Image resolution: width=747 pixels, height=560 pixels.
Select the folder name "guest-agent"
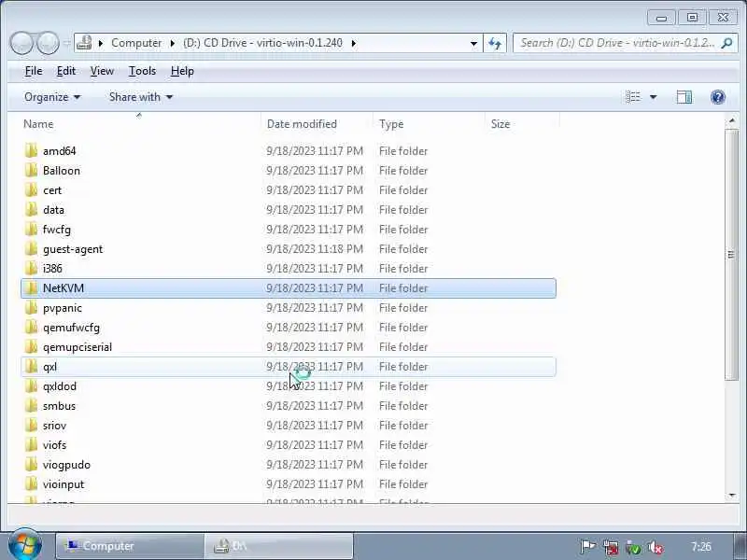tap(73, 249)
